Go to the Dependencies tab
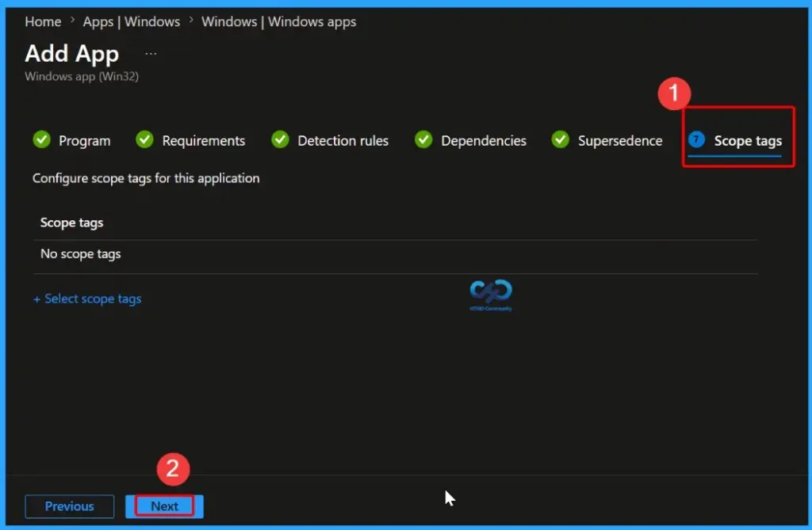The height and width of the screenshot is (530, 812). (470, 140)
